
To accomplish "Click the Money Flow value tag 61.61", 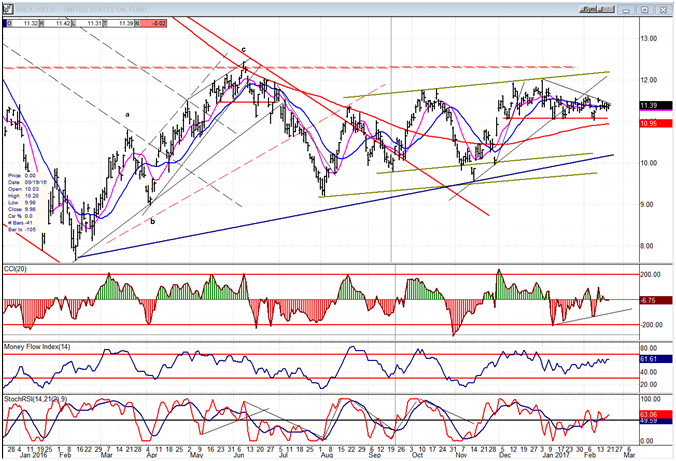I will click(x=655, y=359).
